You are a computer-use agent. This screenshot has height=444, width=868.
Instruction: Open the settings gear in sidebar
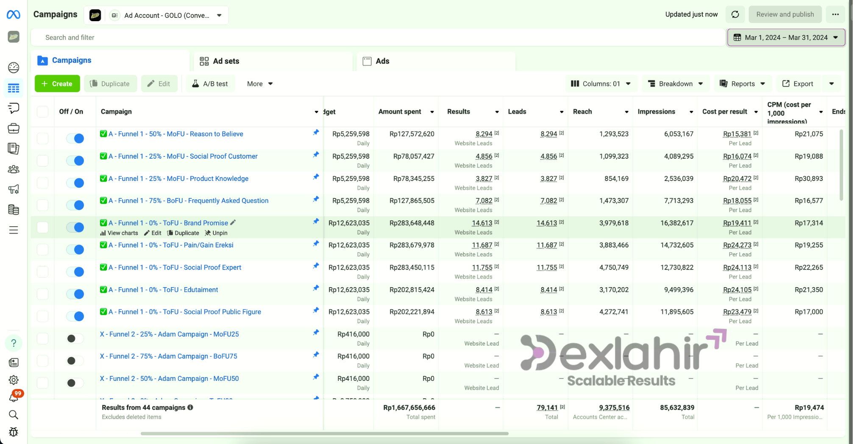point(14,380)
